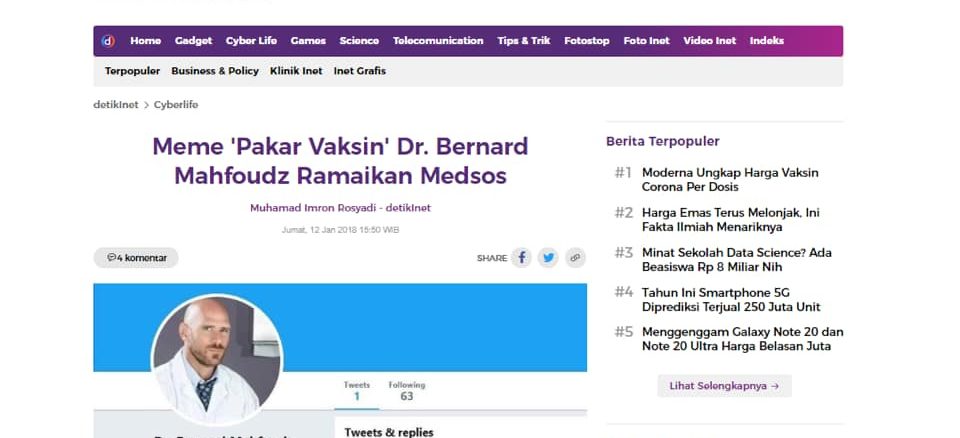
Task: Click the detikInet breadcrumb link
Action: (x=116, y=105)
